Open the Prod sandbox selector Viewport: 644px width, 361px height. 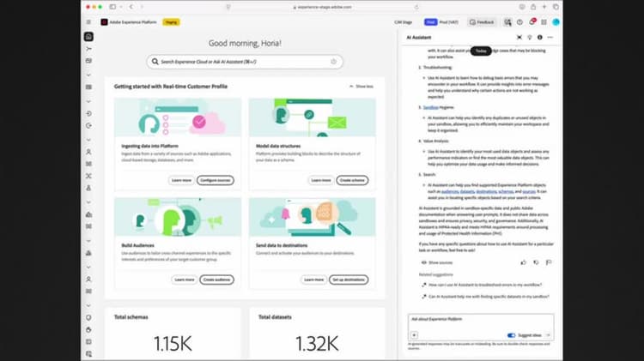(x=441, y=22)
